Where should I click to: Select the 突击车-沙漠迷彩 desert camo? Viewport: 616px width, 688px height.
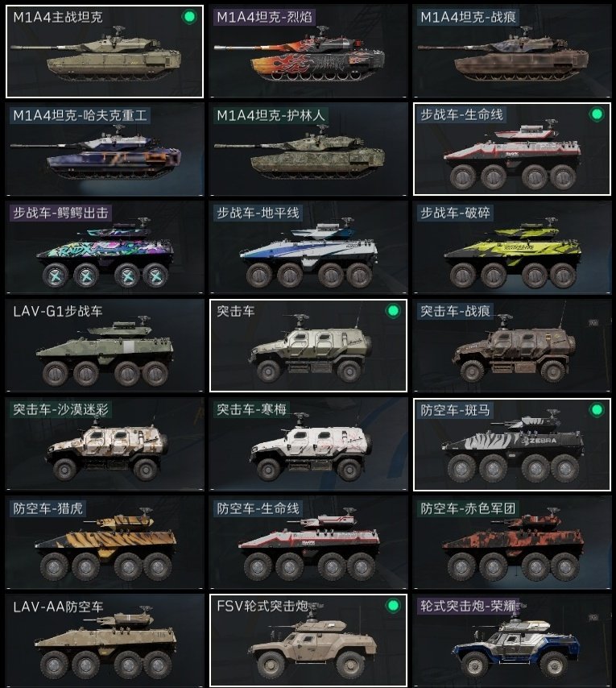(105, 444)
